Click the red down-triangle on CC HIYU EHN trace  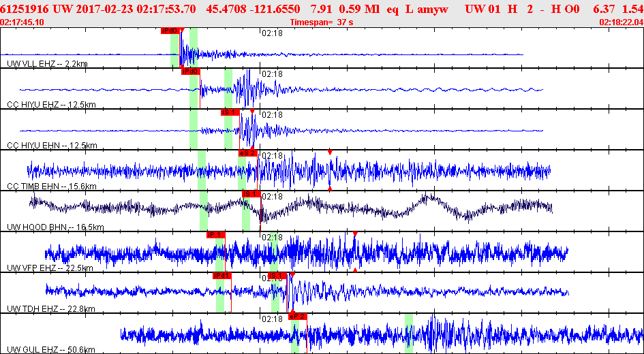(x=252, y=112)
